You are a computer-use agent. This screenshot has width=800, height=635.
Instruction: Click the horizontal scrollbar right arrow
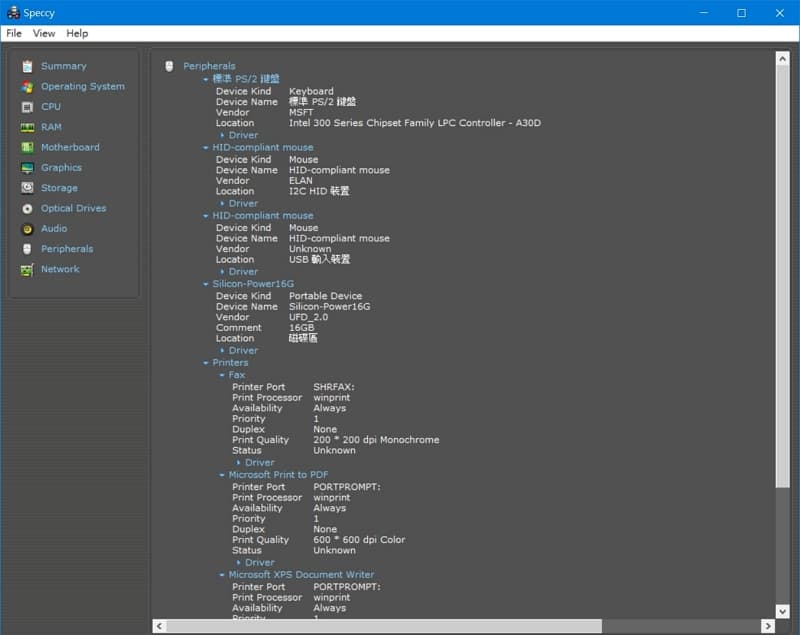tap(768, 626)
